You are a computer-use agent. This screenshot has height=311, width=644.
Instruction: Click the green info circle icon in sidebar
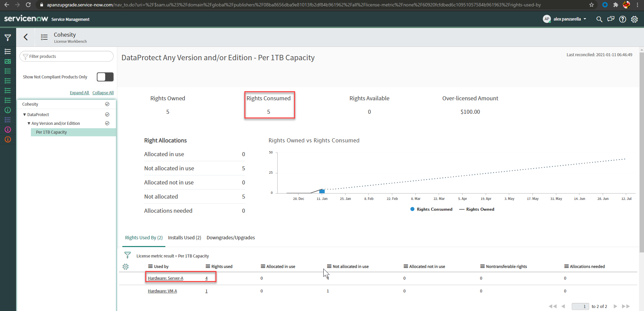click(x=7, y=110)
